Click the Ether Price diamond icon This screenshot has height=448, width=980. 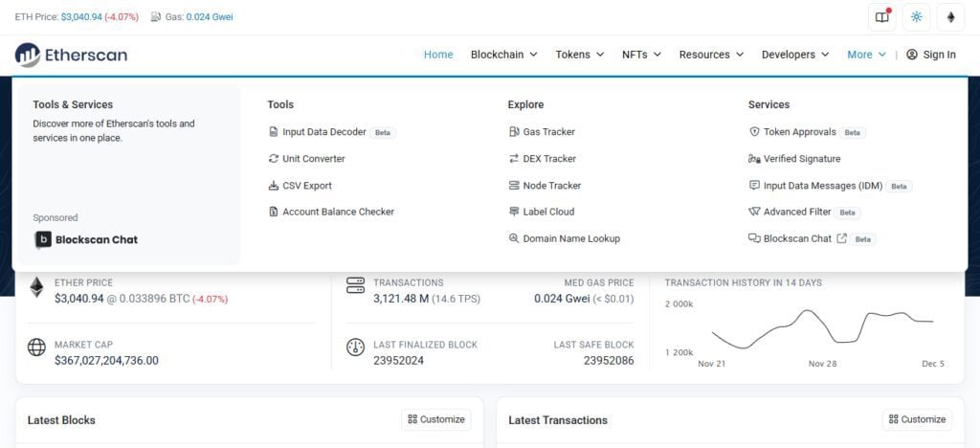pos(37,287)
